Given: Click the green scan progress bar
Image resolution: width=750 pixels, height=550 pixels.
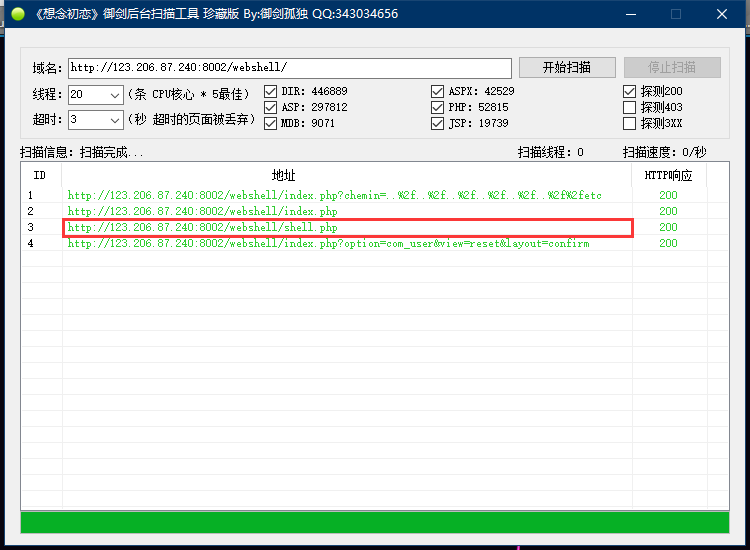Looking at the screenshot, I should tap(375, 522).
